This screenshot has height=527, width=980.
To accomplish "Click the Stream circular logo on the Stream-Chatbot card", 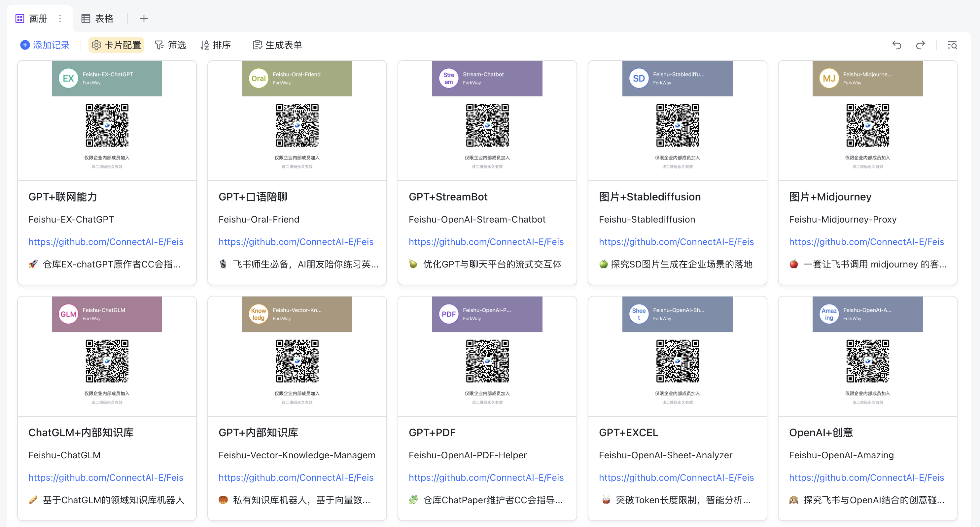I will point(448,78).
